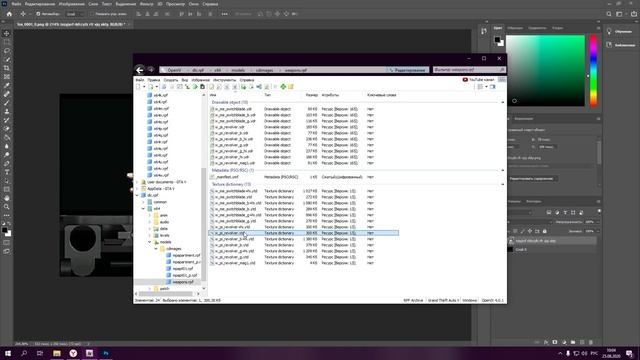Collapse the Metadata (PSO/RSC) group

[x=502, y=170]
